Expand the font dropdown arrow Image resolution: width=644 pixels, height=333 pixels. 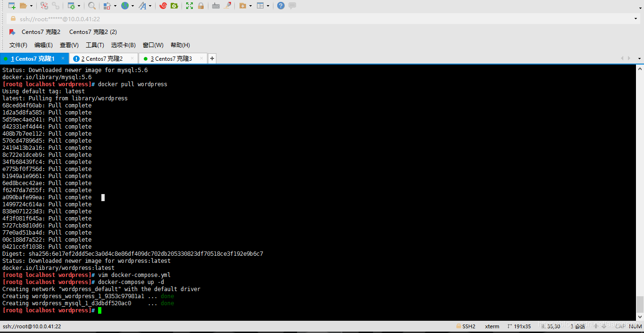[150, 6]
